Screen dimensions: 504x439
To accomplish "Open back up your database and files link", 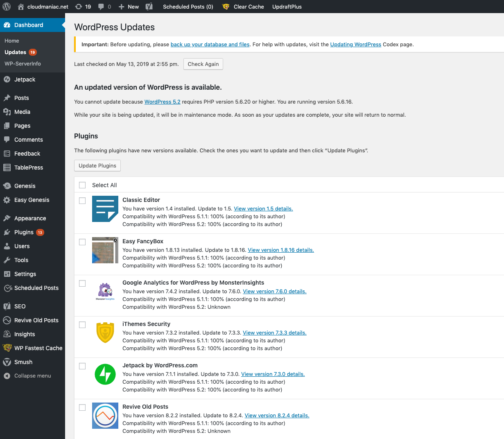I will tap(210, 44).
